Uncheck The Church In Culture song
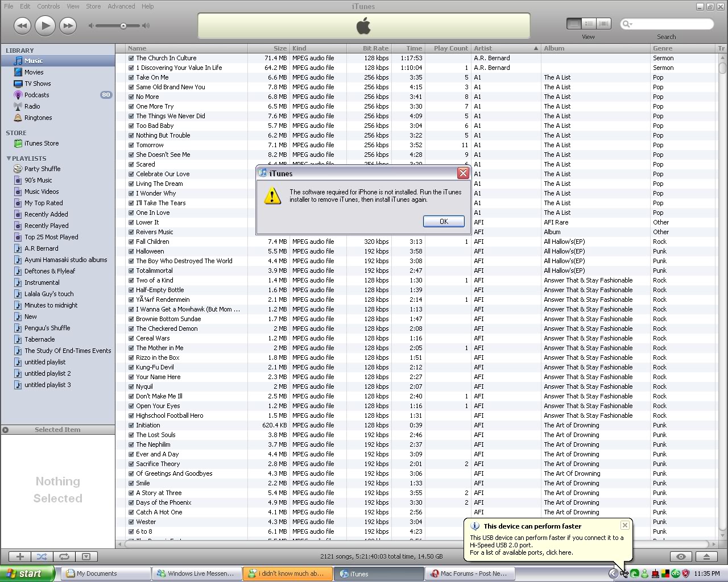The image size is (728, 582). [x=131, y=58]
